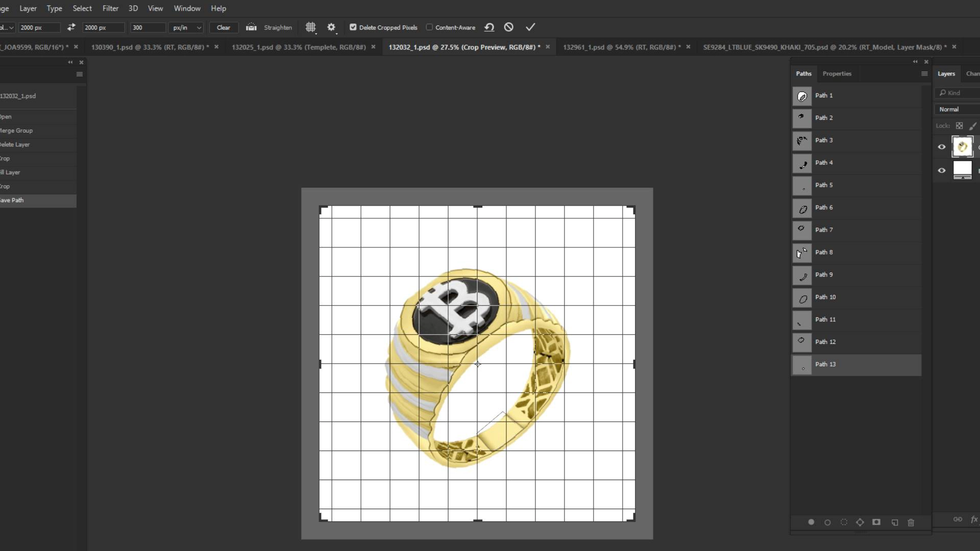The image size is (980, 551).
Task: Open the Layer menu
Action: coord(28,8)
